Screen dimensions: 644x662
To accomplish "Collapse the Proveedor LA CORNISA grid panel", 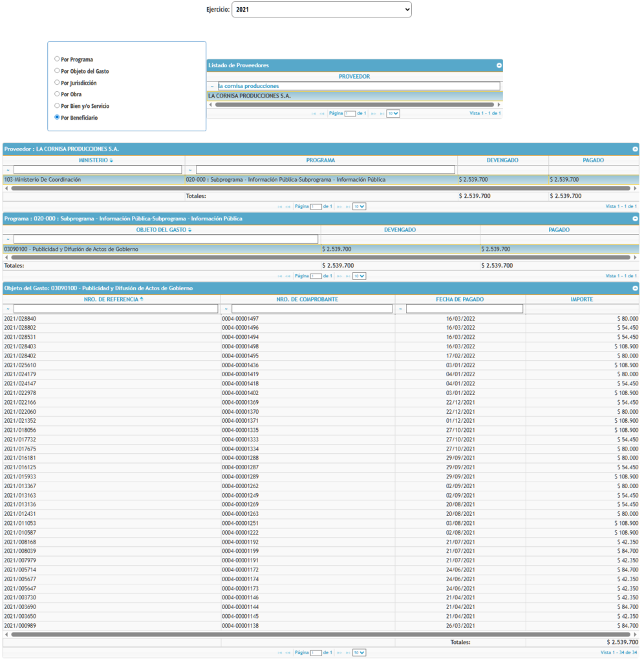I will (635, 149).
